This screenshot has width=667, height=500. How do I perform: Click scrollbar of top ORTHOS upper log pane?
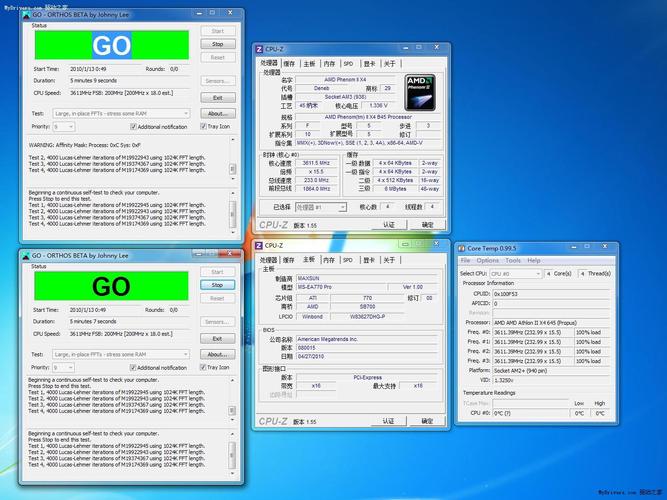[x=233, y=159]
